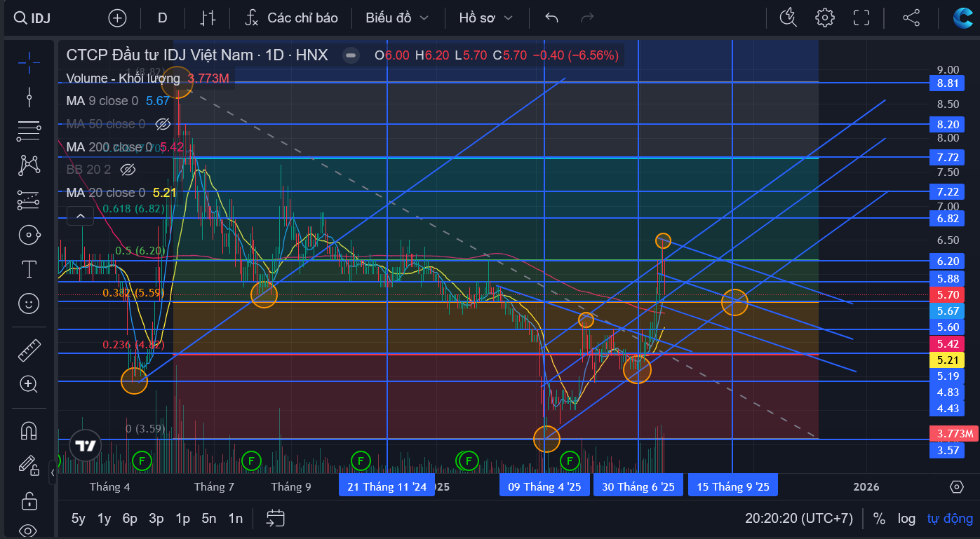Click the yellow 5.21 MA price label
Image resolution: width=980 pixels, height=539 pixels.
pos(947,360)
